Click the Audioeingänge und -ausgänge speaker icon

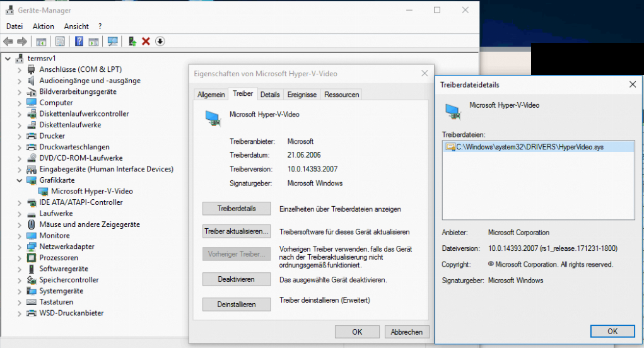click(x=32, y=81)
